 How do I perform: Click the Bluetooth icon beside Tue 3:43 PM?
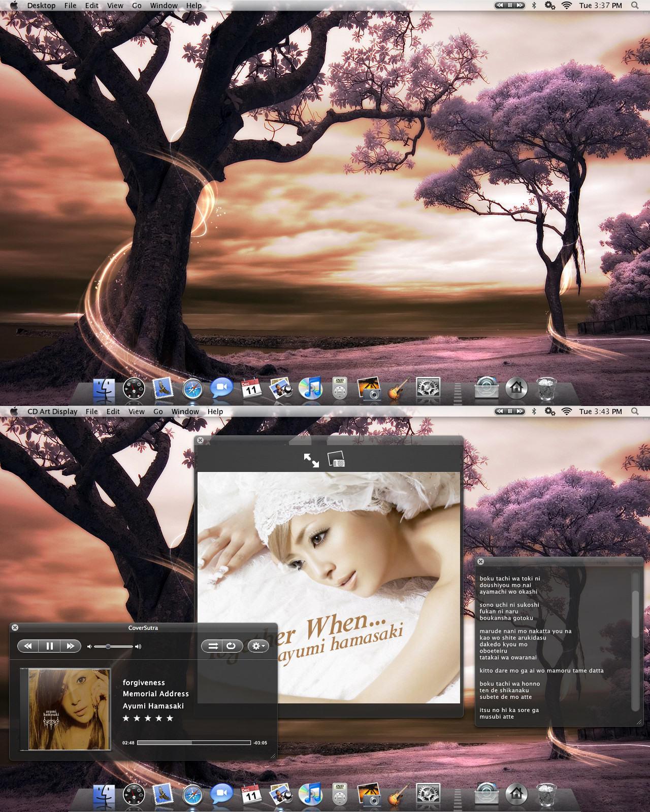(x=534, y=412)
